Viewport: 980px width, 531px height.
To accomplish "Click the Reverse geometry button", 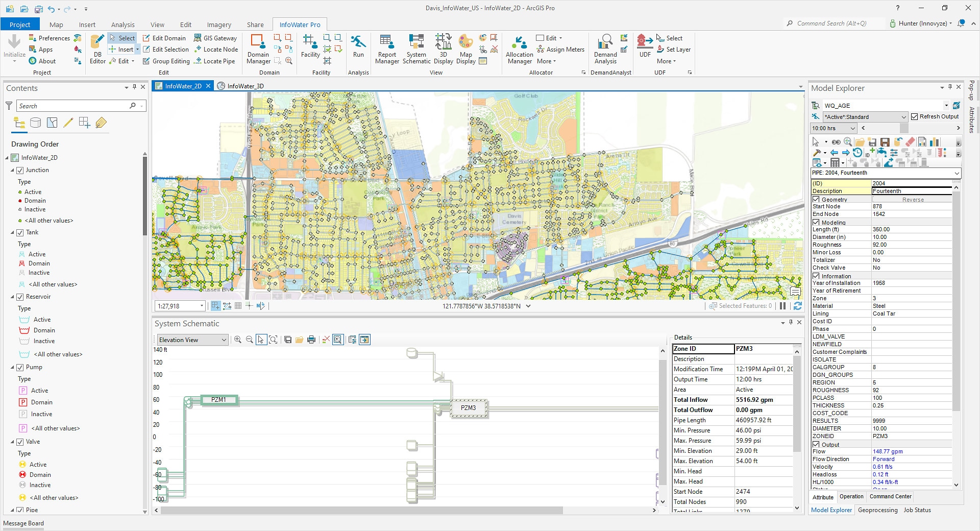I will pyautogui.click(x=913, y=200).
